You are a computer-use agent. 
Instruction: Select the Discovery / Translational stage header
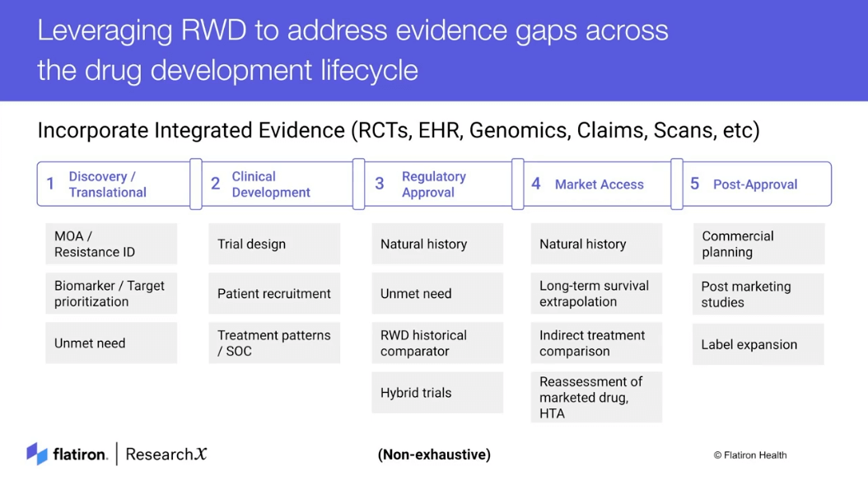pyautogui.click(x=114, y=184)
